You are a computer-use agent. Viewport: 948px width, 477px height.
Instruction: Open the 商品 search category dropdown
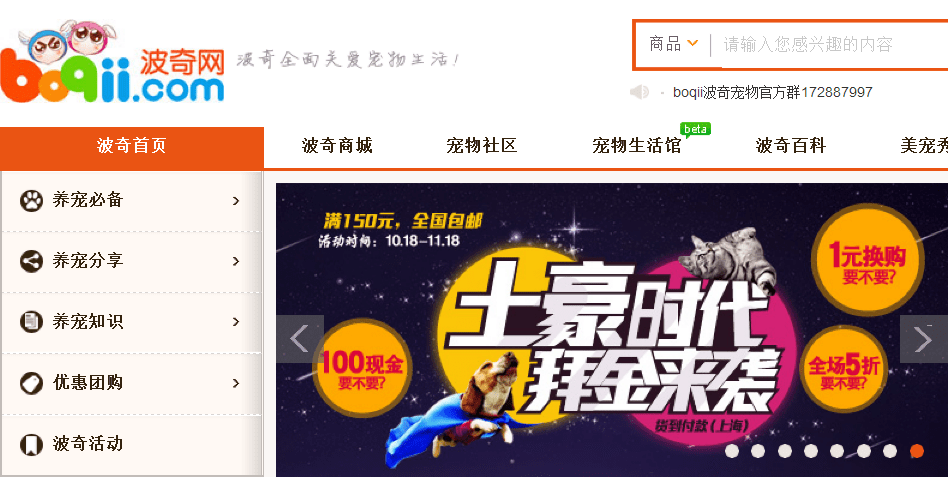[674, 44]
